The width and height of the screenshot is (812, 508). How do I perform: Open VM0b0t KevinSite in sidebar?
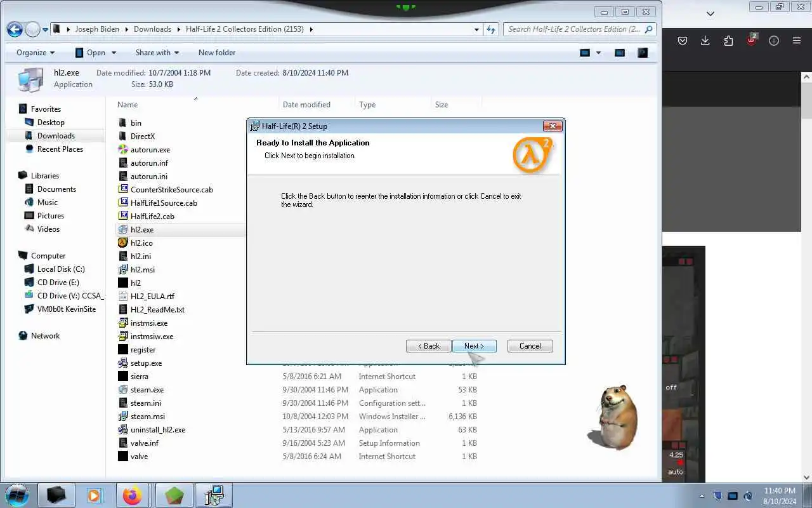coord(67,309)
